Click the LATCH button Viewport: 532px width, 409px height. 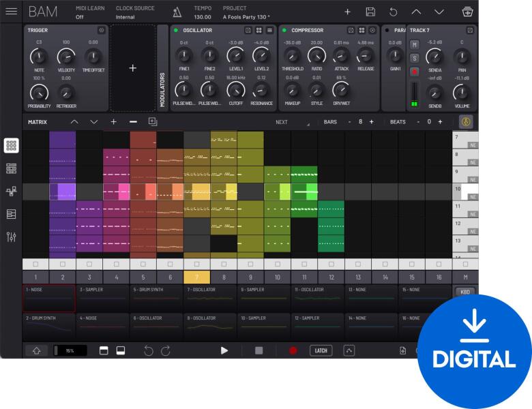click(320, 350)
